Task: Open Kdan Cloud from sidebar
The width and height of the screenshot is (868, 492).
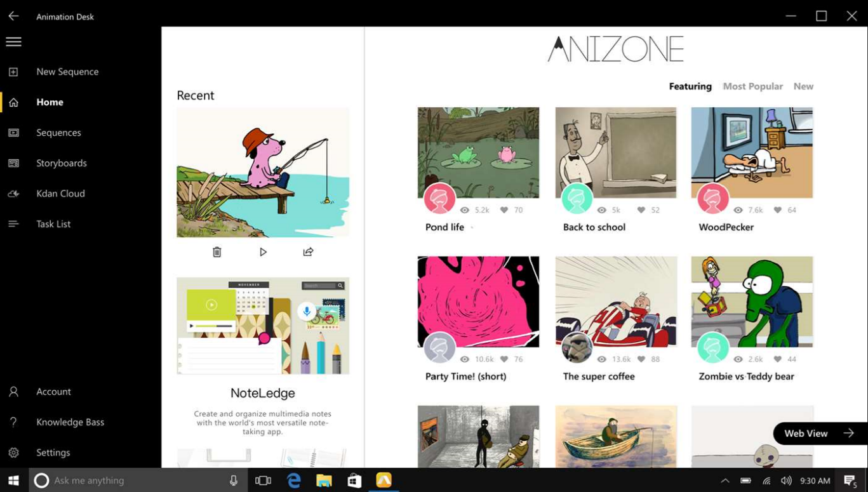Action: (x=60, y=194)
